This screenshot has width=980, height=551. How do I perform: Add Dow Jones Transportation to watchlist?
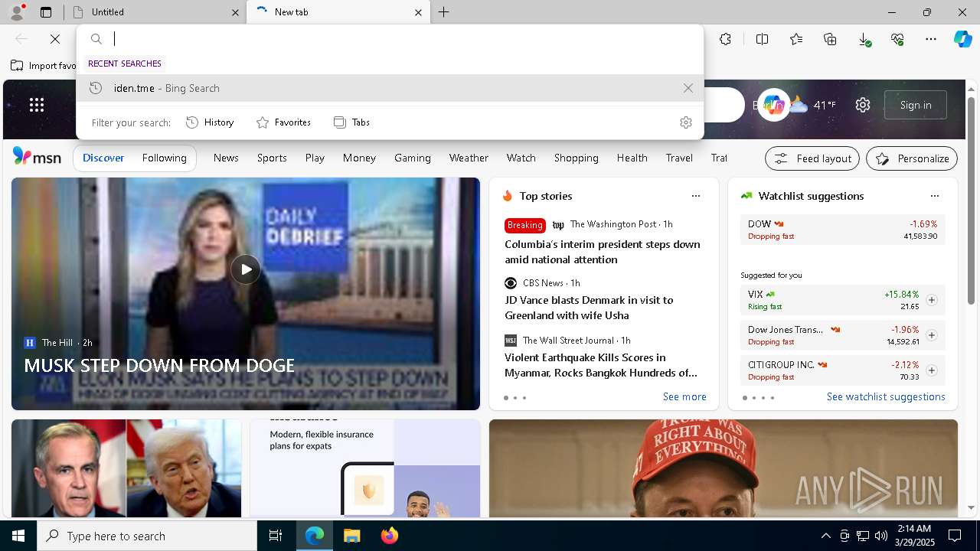pyautogui.click(x=932, y=335)
